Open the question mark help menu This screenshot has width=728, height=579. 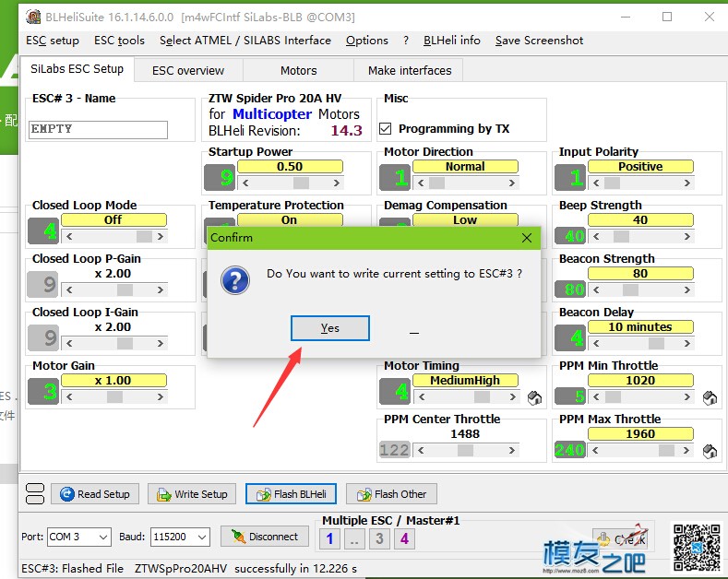click(x=406, y=41)
